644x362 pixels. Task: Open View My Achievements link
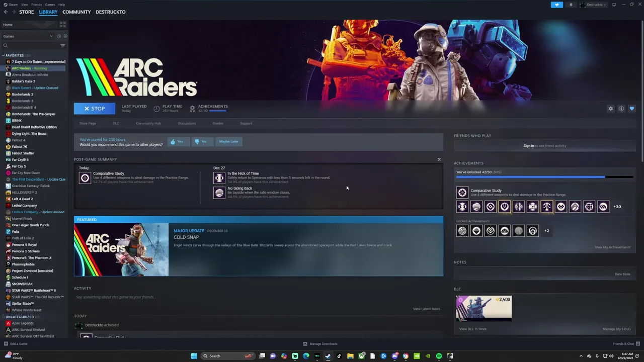(612, 247)
